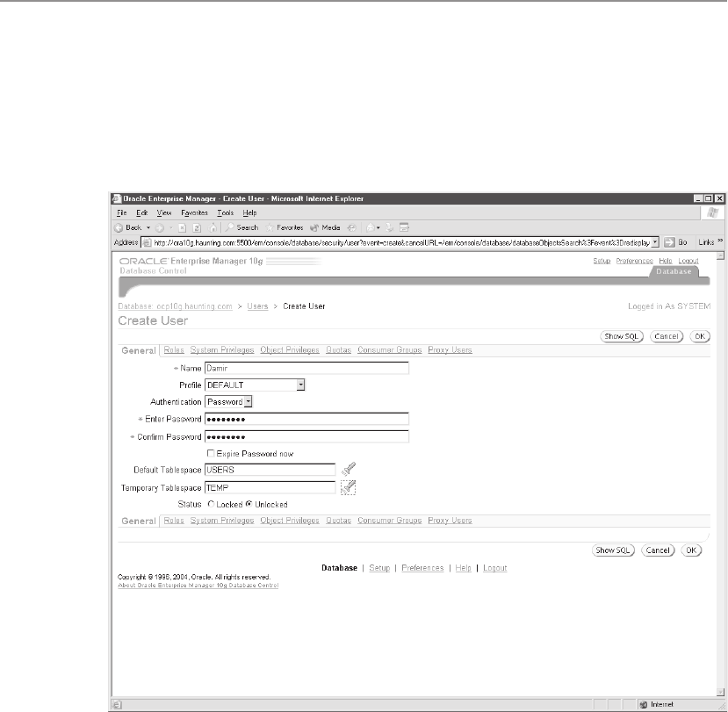
Task: Switch to the upper Quotas tab
Action: (338, 350)
